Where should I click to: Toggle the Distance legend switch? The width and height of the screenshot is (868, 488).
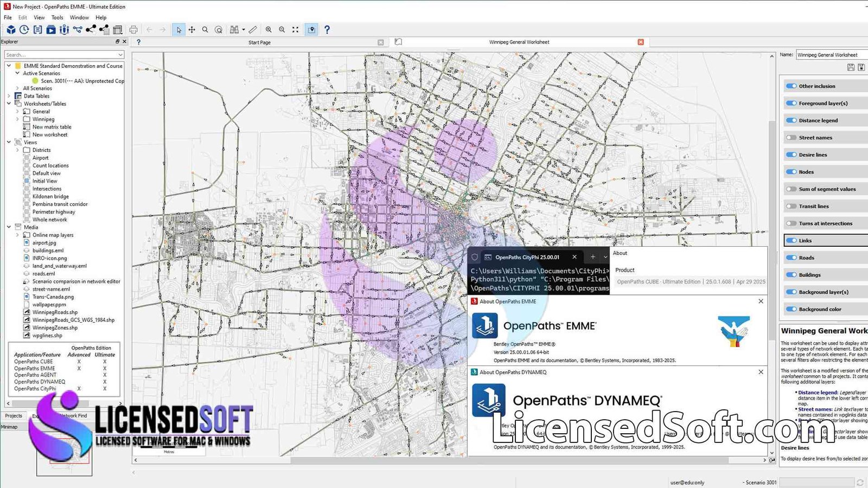click(792, 120)
